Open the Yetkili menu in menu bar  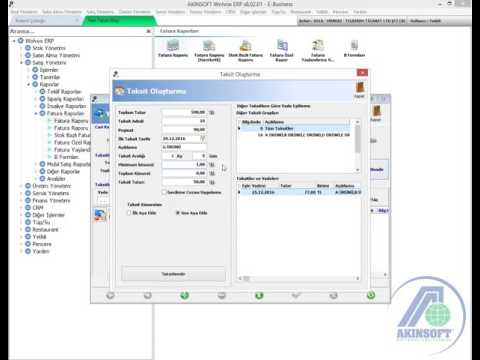[x=322, y=12]
